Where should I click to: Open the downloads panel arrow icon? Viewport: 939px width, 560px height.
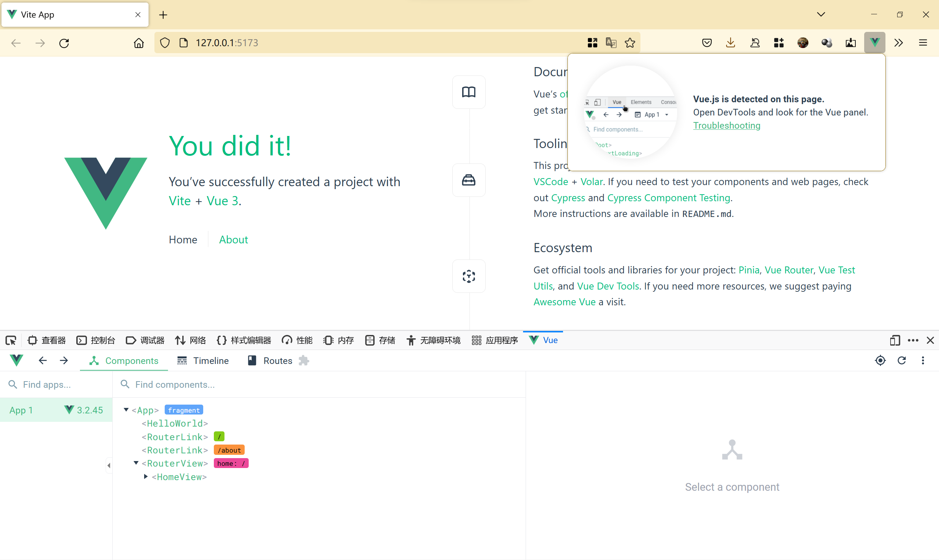[x=731, y=43]
